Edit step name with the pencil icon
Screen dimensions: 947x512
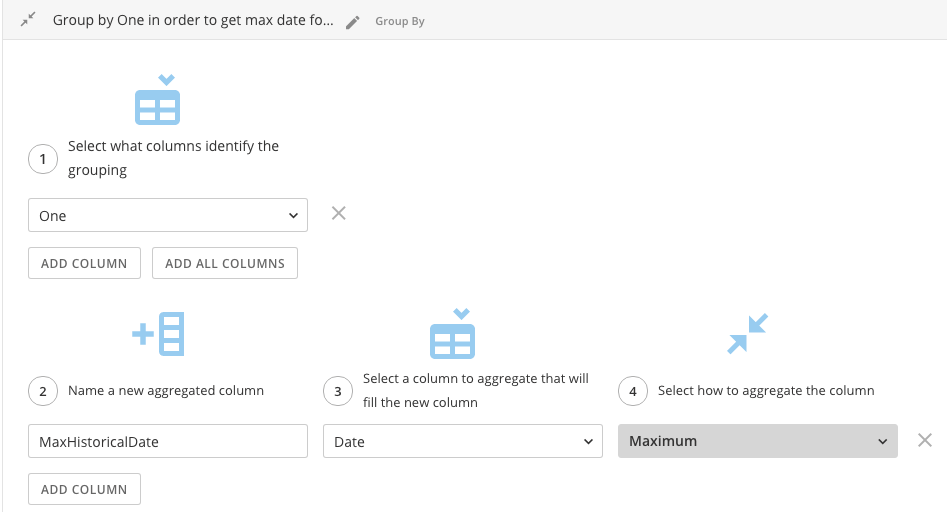click(x=353, y=22)
